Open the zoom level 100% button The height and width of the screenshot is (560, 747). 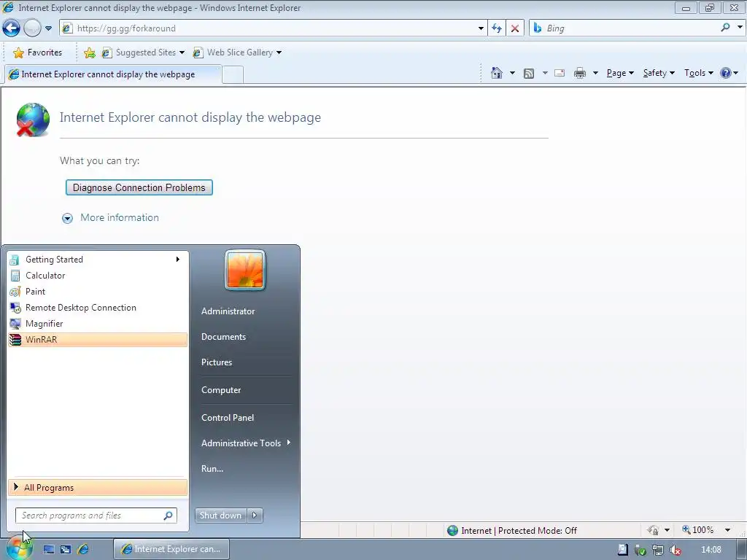(x=698, y=530)
